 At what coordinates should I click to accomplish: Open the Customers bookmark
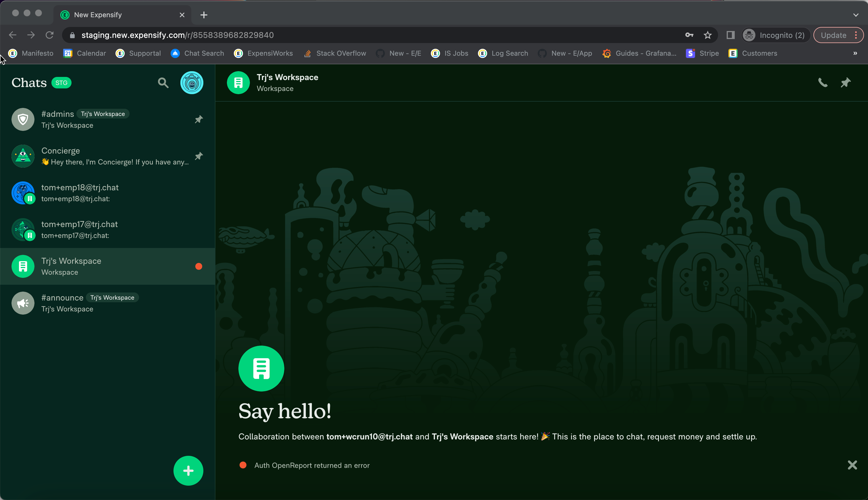pyautogui.click(x=753, y=53)
